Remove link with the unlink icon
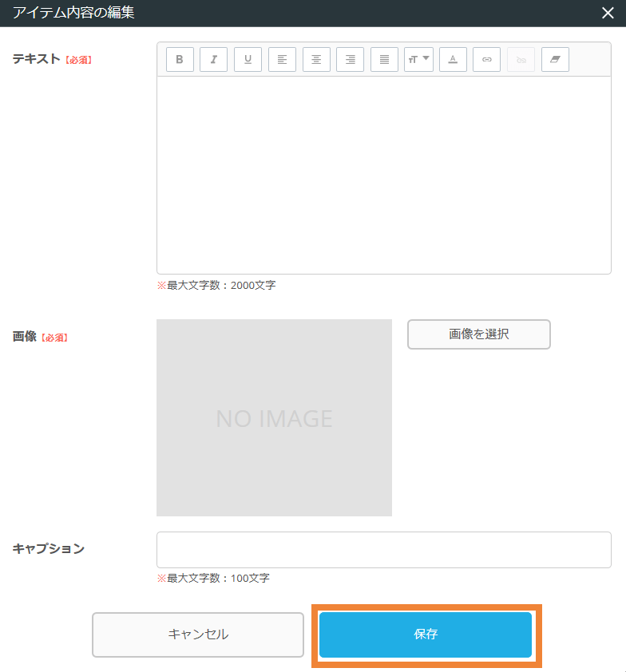Viewport: 626px width, 672px height. click(521, 59)
